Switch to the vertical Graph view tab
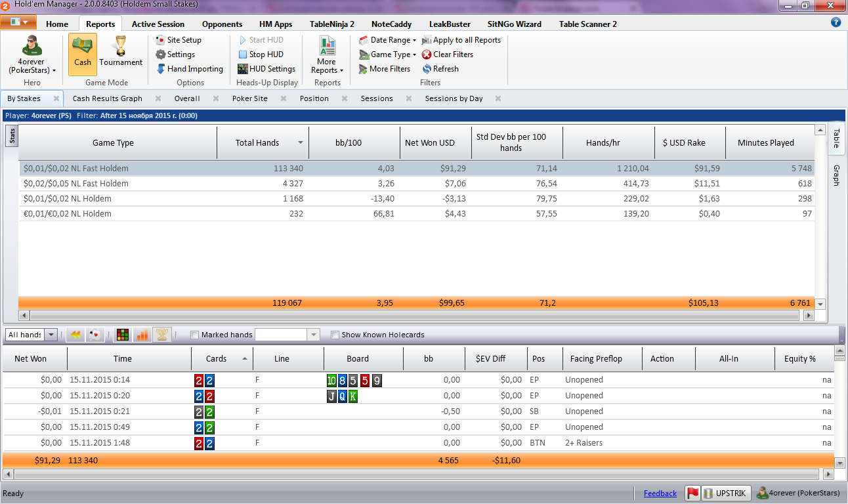The width and height of the screenshot is (848, 504). pos(836,175)
